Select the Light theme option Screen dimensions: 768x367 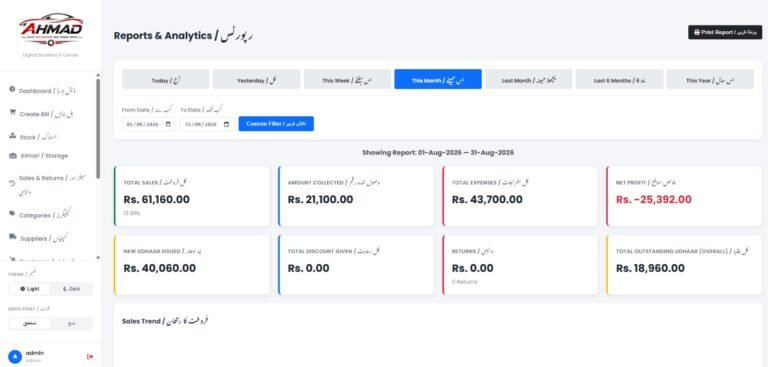pyautogui.click(x=30, y=289)
